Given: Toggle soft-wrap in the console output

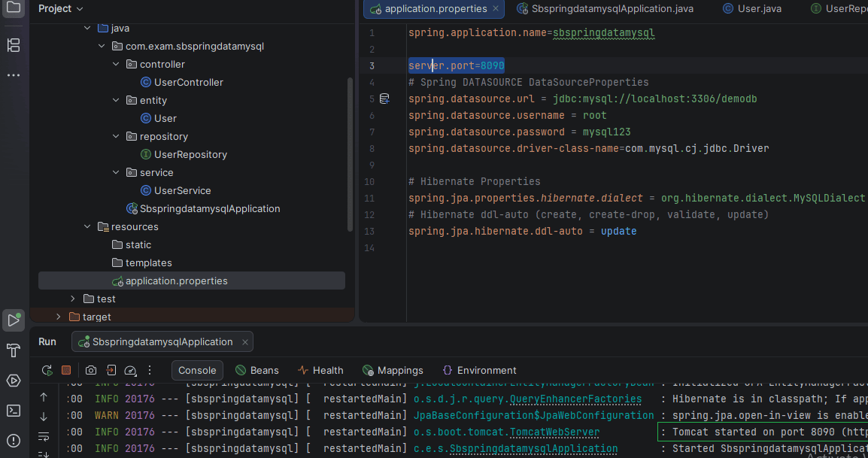Looking at the screenshot, I should [x=44, y=436].
